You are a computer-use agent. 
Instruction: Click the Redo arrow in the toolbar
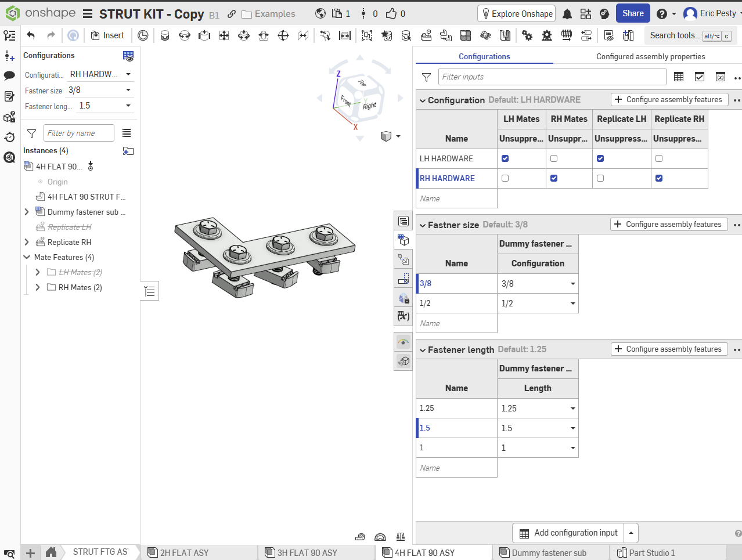51,35
